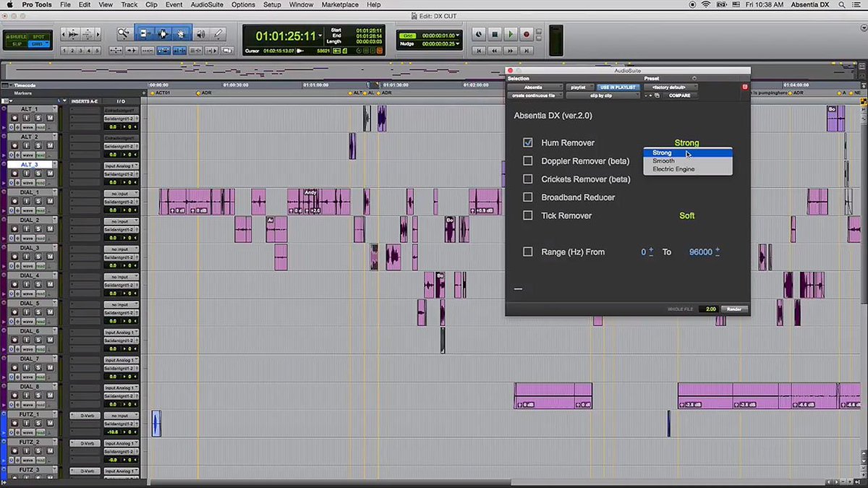Click the Return to Zero transport button

click(x=479, y=51)
